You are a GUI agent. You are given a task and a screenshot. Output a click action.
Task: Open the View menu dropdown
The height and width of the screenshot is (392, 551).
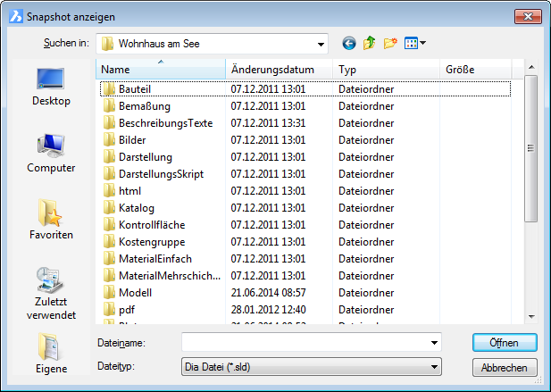click(x=415, y=43)
